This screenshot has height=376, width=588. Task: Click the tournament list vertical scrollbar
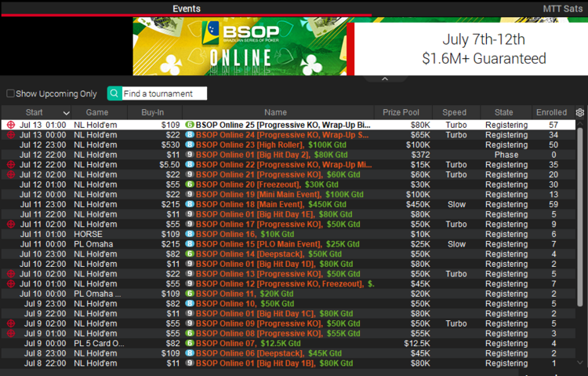click(x=580, y=216)
